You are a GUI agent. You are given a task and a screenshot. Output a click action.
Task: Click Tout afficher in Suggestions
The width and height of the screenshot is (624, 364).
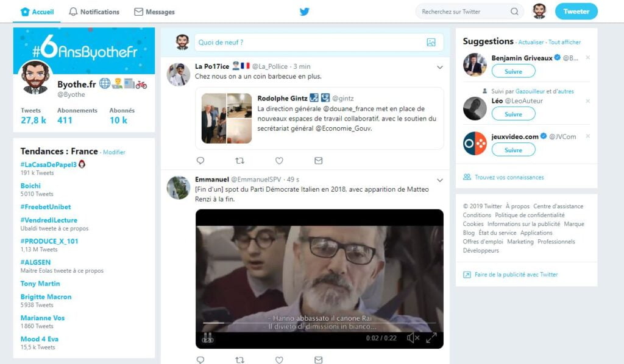coord(565,42)
